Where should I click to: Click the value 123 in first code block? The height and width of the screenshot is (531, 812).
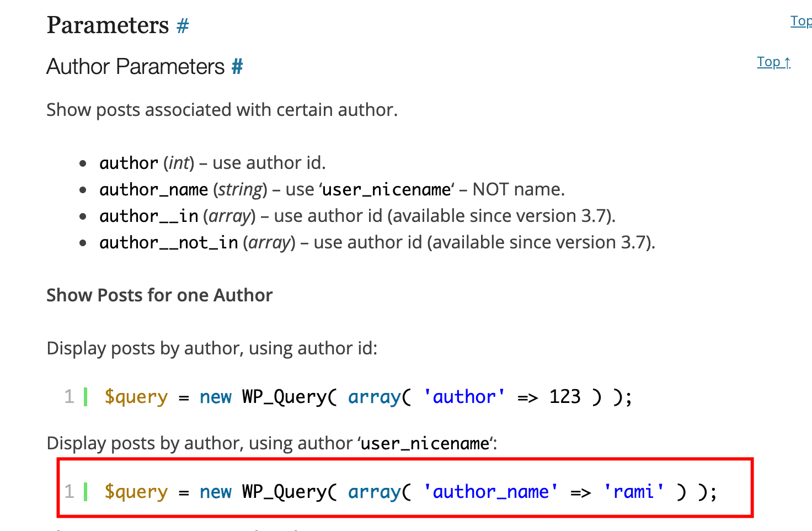[x=565, y=396]
